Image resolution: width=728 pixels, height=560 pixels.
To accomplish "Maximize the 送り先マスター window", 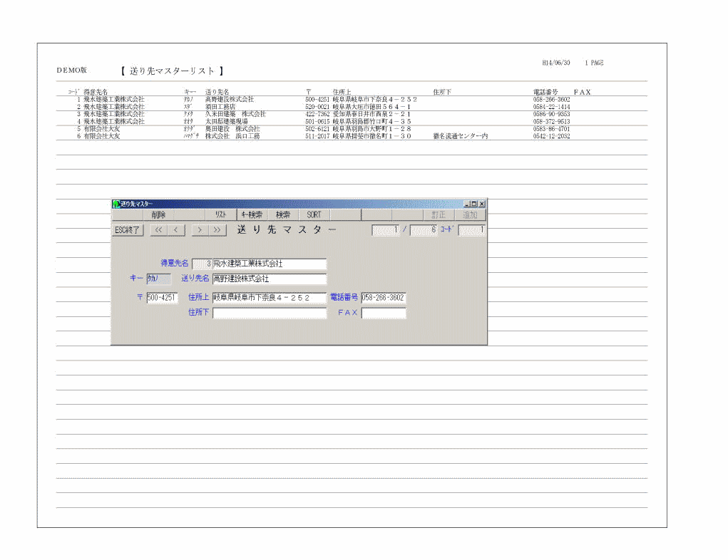I will [x=474, y=204].
